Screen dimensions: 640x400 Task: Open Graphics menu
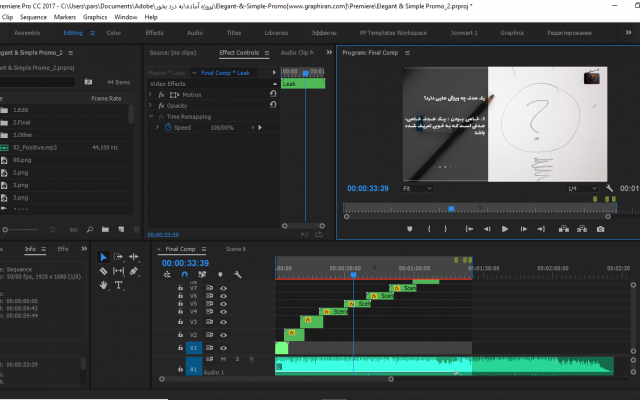click(x=95, y=17)
